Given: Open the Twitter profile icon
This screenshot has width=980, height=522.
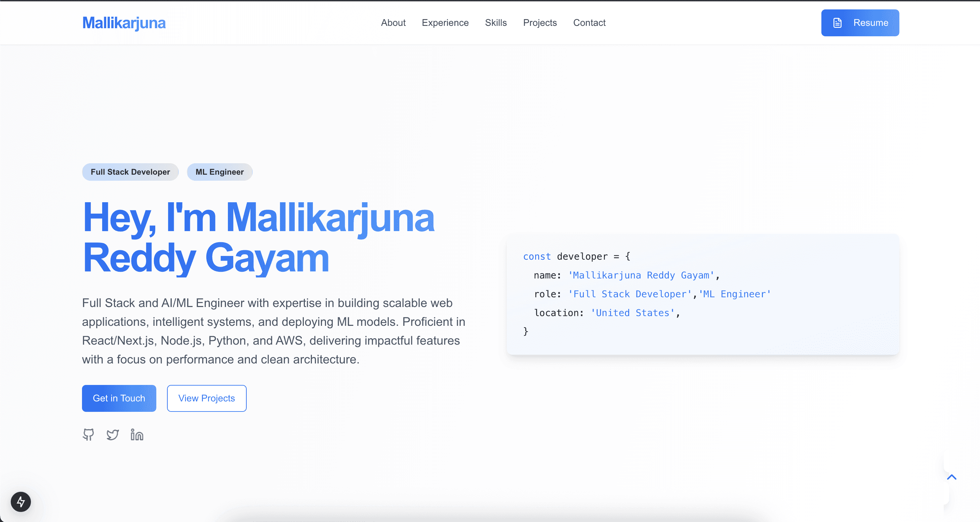Looking at the screenshot, I should click(113, 435).
